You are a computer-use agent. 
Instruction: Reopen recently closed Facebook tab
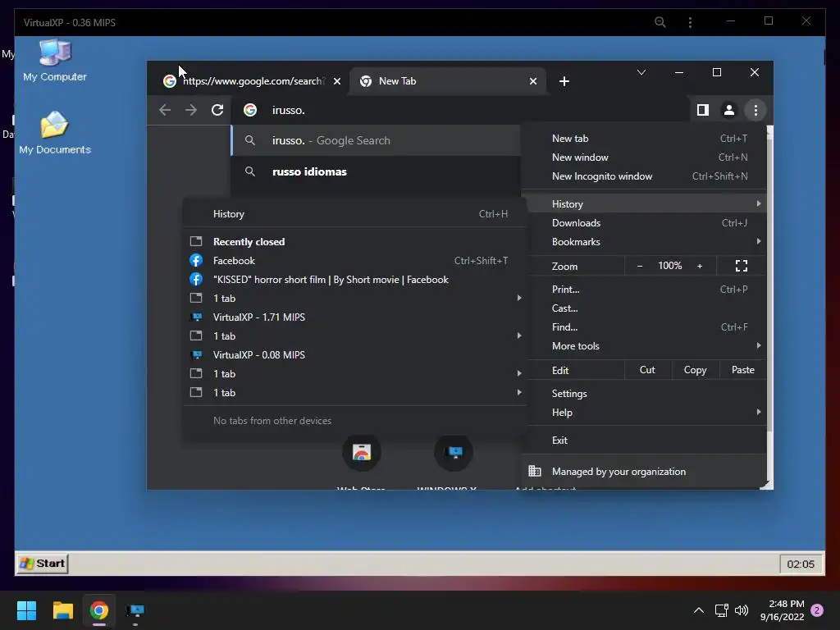pyautogui.click(x=354, y=260)
